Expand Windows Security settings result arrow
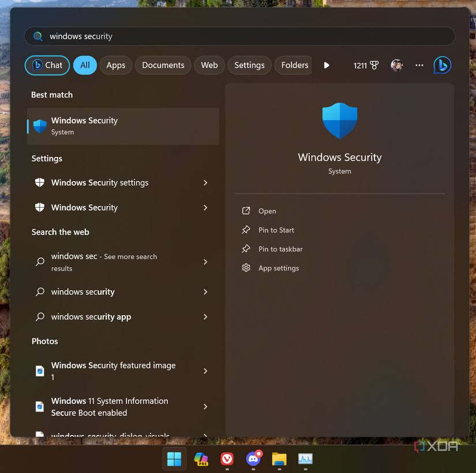 (205, 182)
